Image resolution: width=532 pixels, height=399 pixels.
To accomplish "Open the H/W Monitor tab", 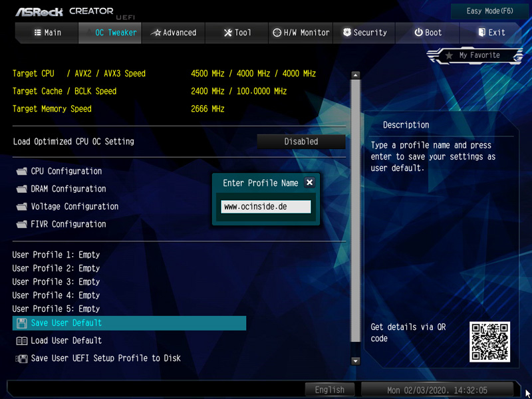I will (x=301, y=33).
